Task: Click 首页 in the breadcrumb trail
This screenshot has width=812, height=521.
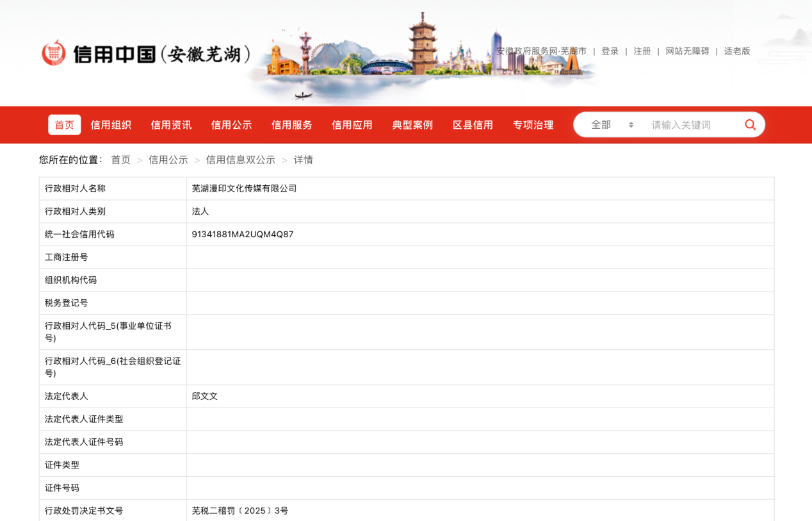Action: [x=120, y=160]
